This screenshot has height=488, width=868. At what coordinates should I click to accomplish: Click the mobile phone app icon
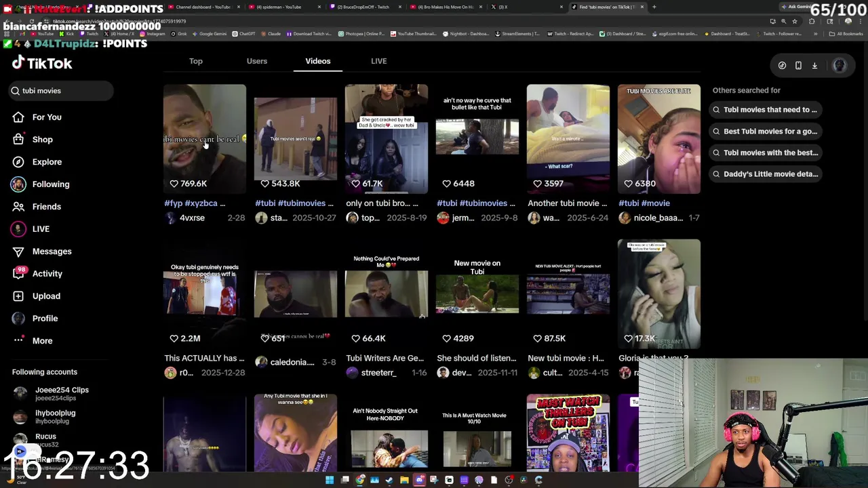click(798, 66)
